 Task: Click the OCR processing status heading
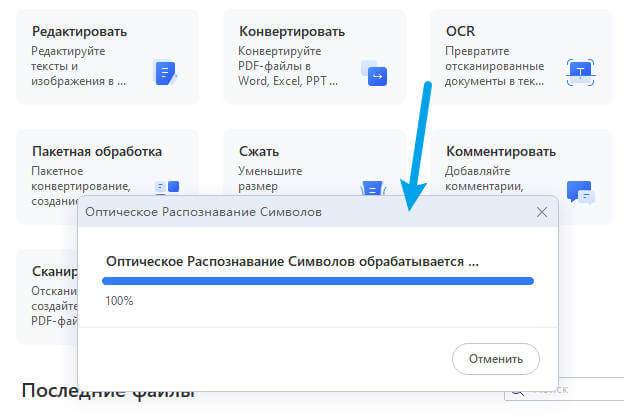pyautogui.click(x=292, y=262)
